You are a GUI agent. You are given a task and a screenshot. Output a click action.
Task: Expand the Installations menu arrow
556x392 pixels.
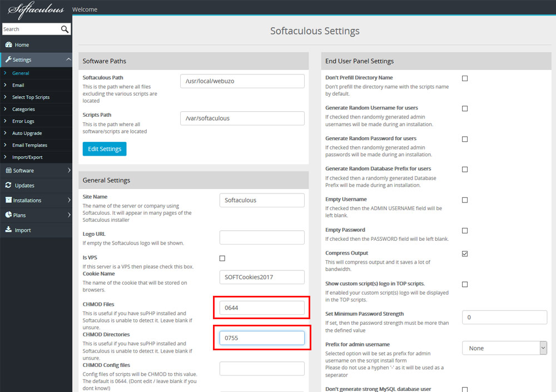click(69, 200)
